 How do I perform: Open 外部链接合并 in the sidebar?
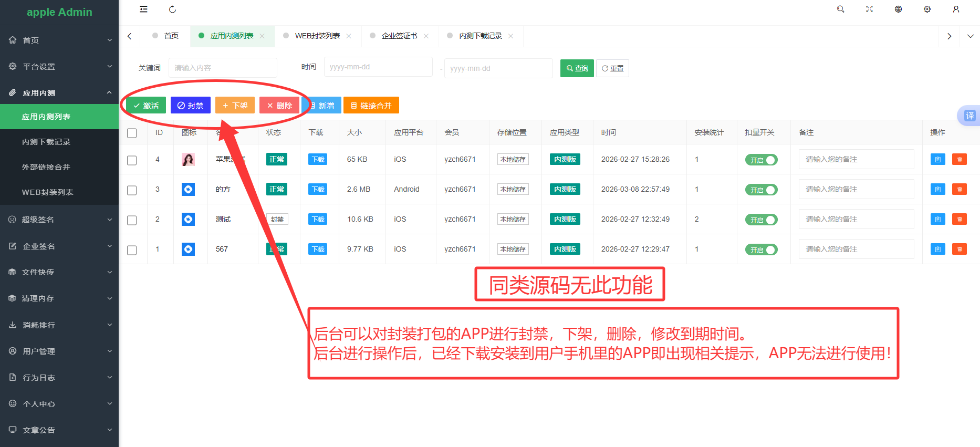coord(59,167)
